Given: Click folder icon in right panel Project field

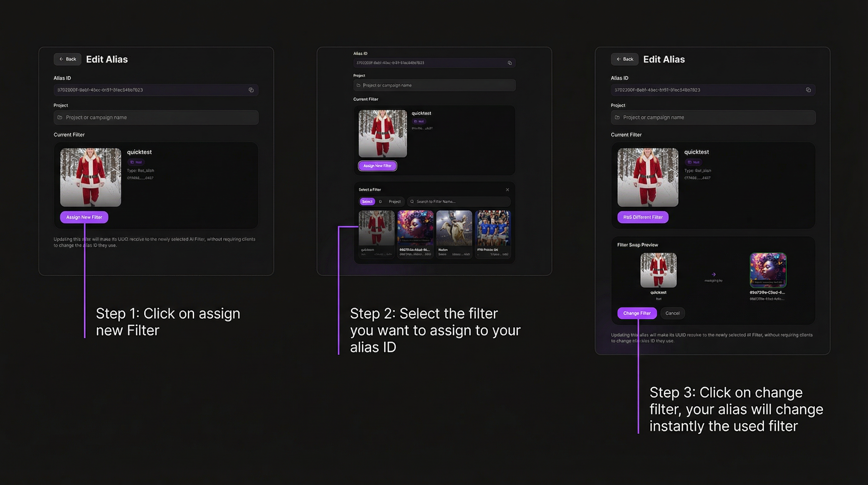Looking at the screenshot, I should tap(617, 117).
